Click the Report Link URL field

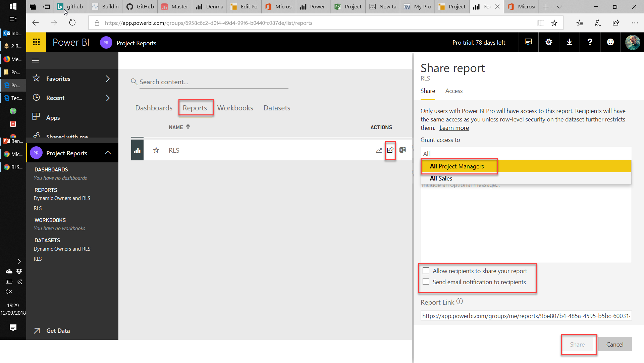(526, 316)
